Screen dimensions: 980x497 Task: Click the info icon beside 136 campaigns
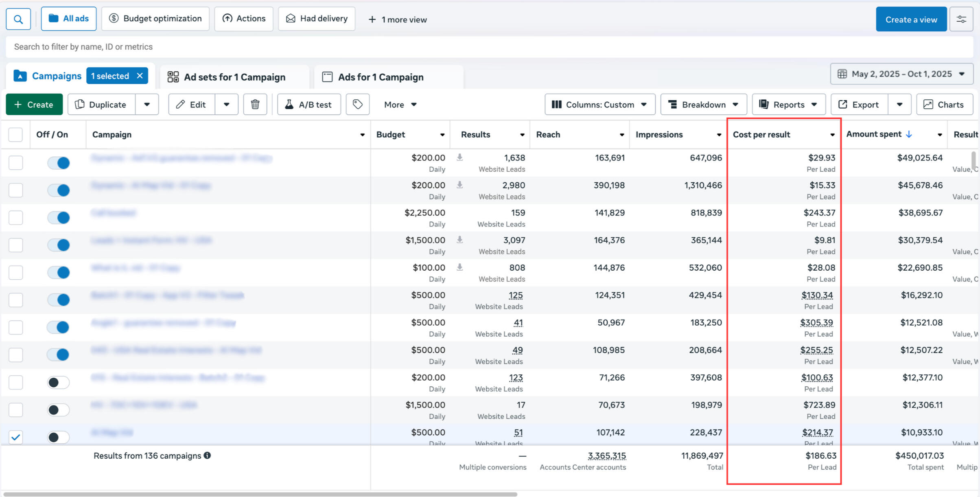[x=208, y=455]
